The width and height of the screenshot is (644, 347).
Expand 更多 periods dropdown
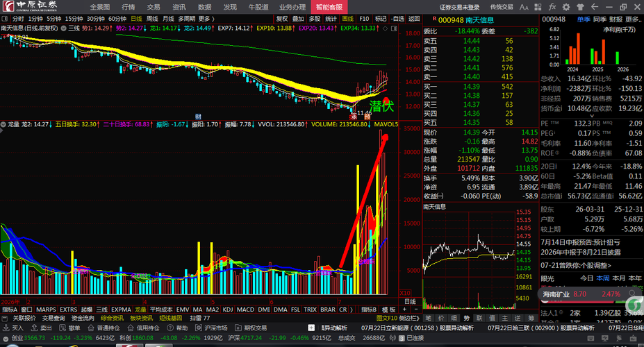click(x=206, y=19)
